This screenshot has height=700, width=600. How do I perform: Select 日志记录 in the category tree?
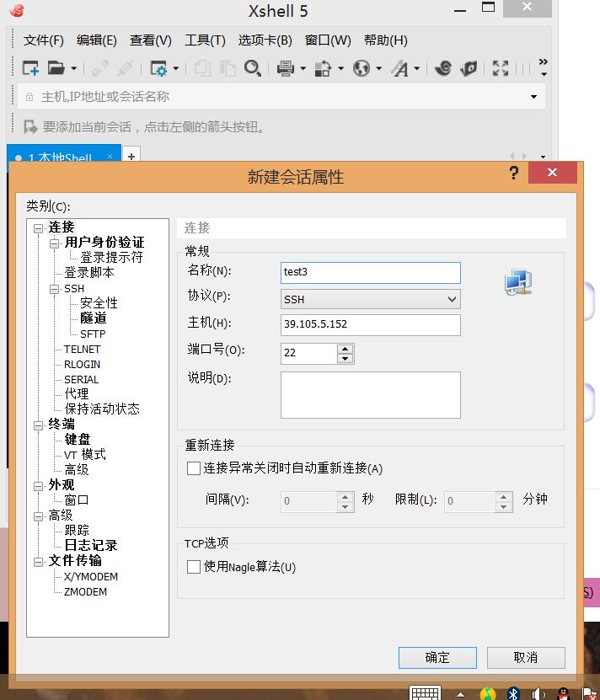coord(91,545)
